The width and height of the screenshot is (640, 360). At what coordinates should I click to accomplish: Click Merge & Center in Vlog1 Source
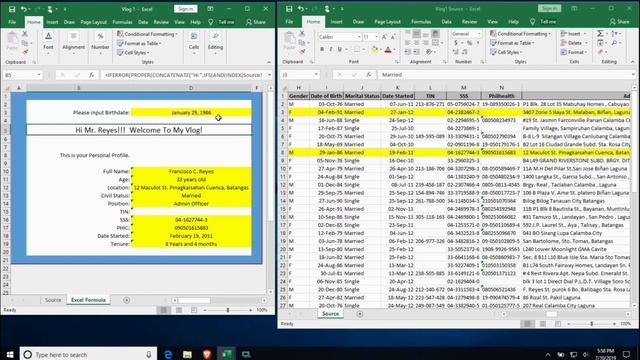tap(436, 43)
